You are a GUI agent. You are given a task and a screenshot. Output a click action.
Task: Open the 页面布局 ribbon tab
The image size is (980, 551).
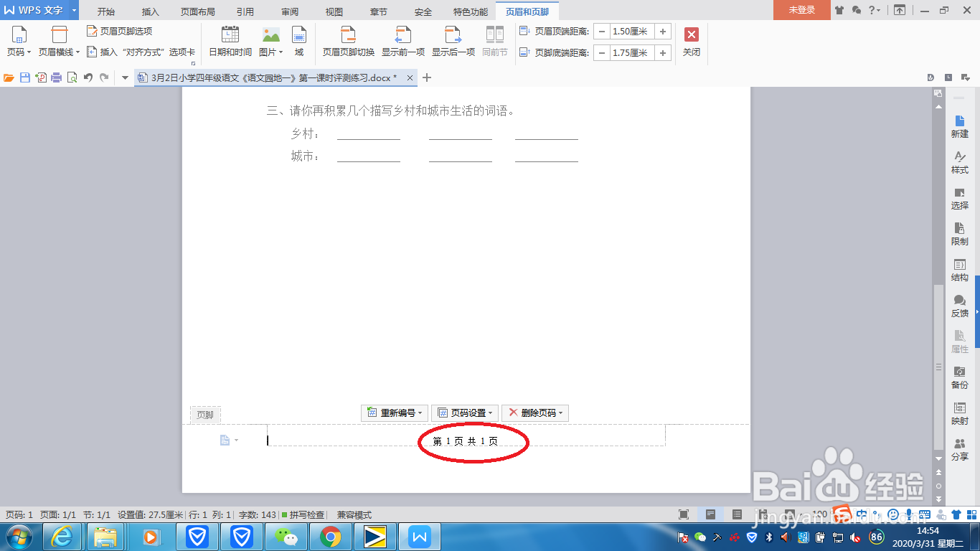coord(198,11)
